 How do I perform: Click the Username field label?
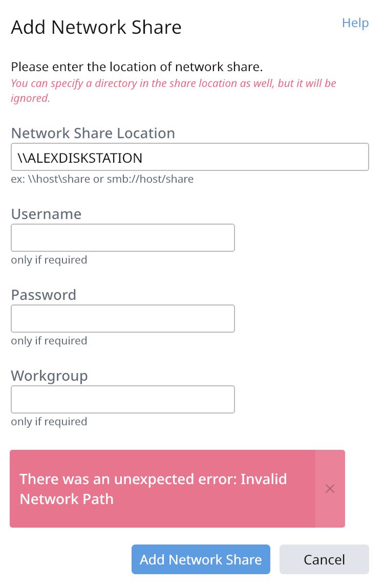pos(46,214)
